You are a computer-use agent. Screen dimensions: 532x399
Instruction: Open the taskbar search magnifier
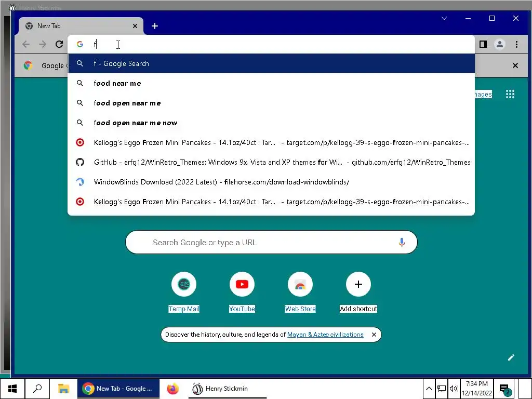tap(37, 389)
